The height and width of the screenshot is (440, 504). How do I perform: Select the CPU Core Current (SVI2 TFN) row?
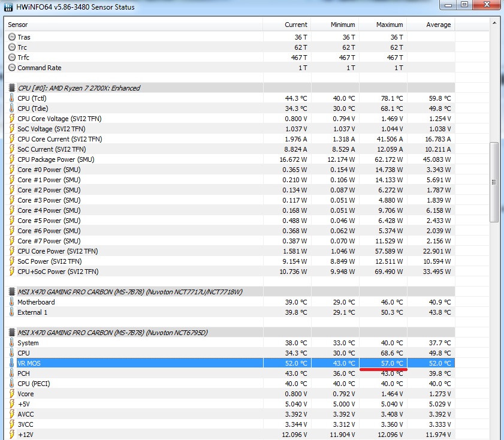(230, 139)
